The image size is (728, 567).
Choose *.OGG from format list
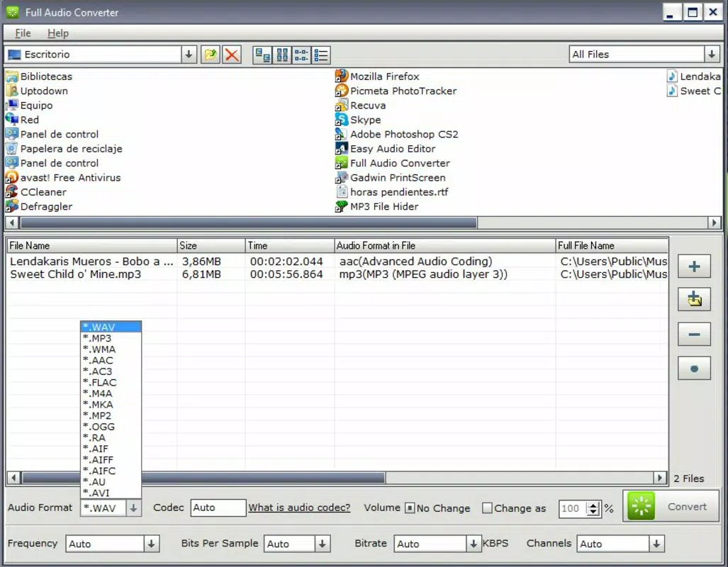(111, 426)
